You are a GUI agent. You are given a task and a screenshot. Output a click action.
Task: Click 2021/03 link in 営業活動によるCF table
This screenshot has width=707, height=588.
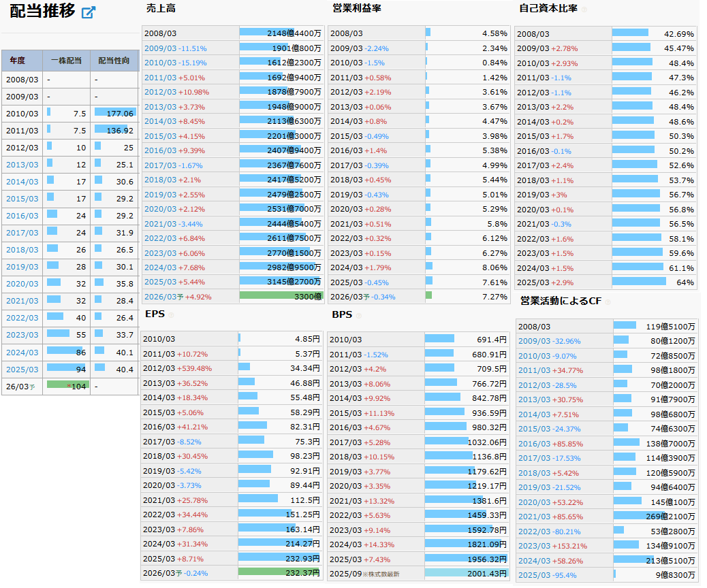coord(533,517)
